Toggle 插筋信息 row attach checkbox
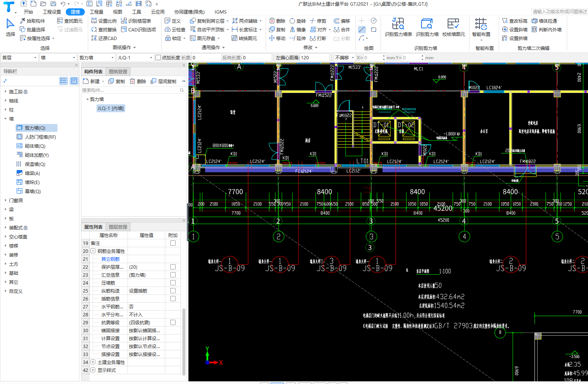 point(173,299)
